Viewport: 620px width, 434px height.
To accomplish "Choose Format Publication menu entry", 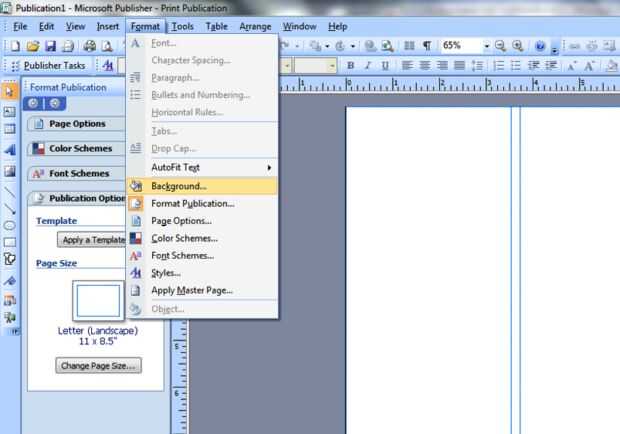I will (202, 204).
